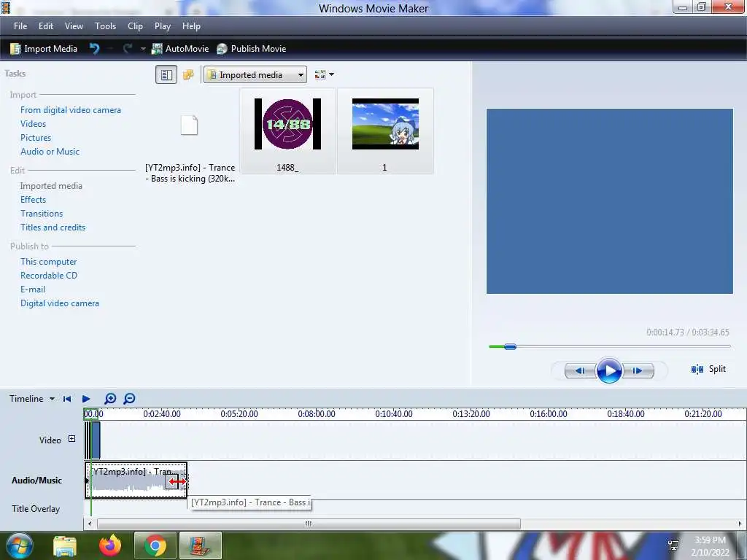
Task: Open the File menu
Action: 20,26
